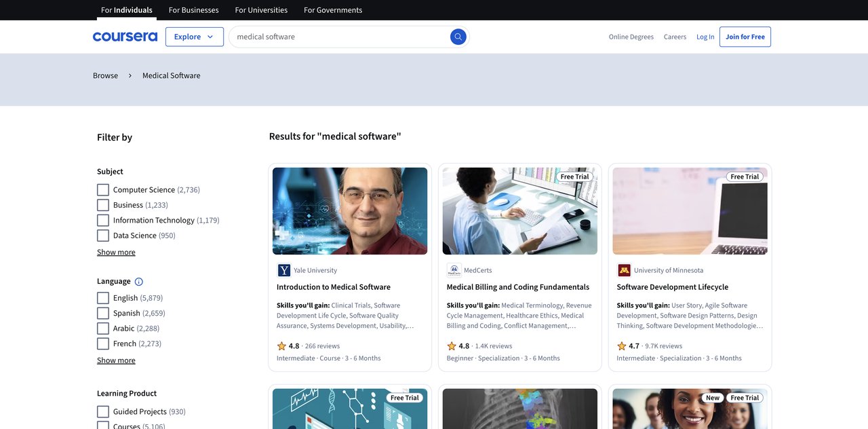Click the Learning Product filter heading
This screenshot has width=868, height=429.
tap(127, 394)
